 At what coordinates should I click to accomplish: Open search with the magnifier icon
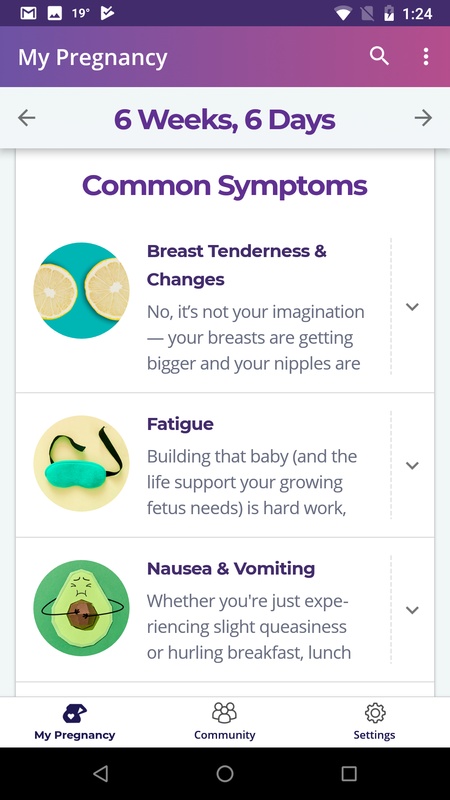(379, 56)
